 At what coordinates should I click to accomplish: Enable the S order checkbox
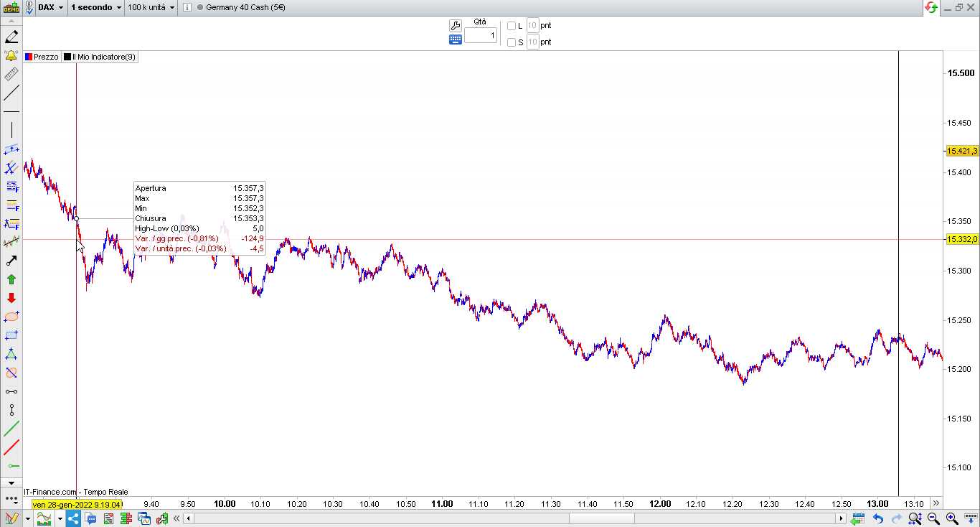point(512,42)
